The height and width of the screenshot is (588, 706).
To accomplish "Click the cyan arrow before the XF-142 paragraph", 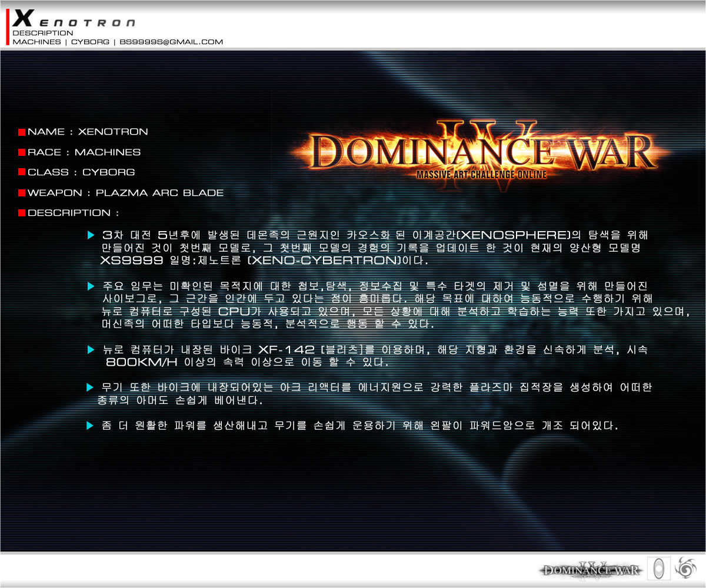I will click(x=91, y=350).
